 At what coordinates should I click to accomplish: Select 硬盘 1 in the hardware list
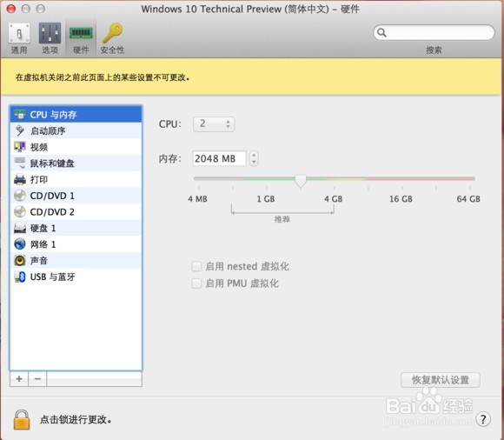point(76,228)
